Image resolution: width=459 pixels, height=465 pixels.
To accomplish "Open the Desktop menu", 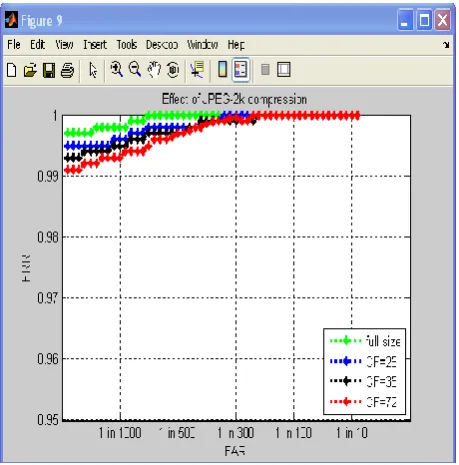I will [x=162, y=44].
